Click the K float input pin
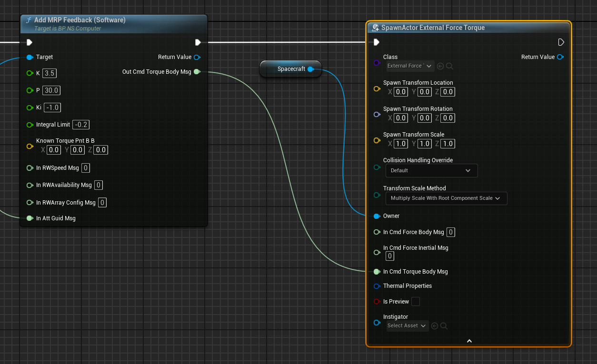The height and width of the screenshot is (364, 597). coord(30,73)
